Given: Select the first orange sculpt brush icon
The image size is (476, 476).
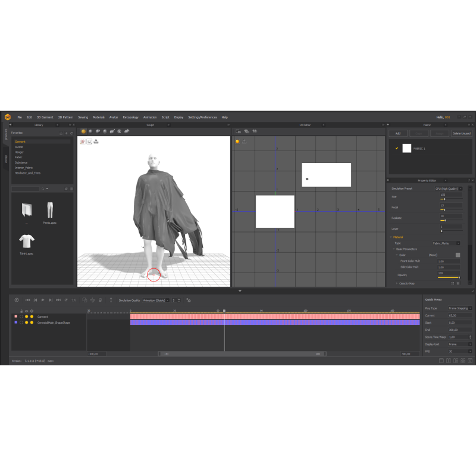Looking at the screenshot, I should (x=83, y=131).
